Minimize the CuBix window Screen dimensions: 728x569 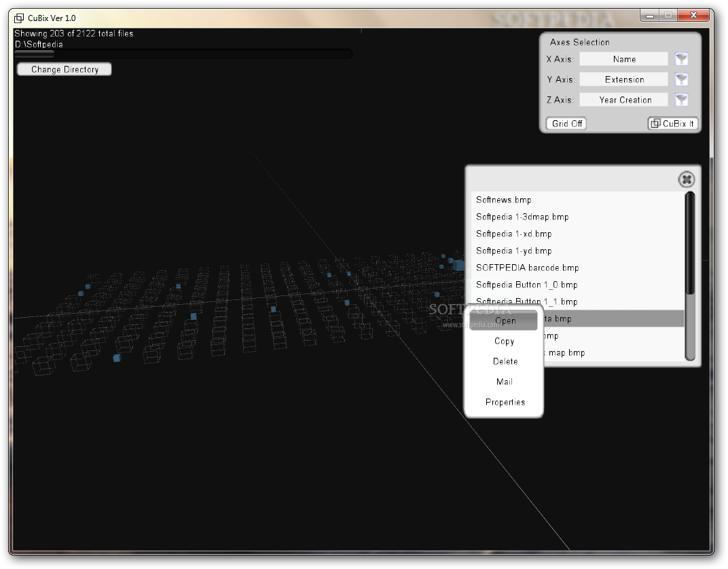click(x=649, y=16)
